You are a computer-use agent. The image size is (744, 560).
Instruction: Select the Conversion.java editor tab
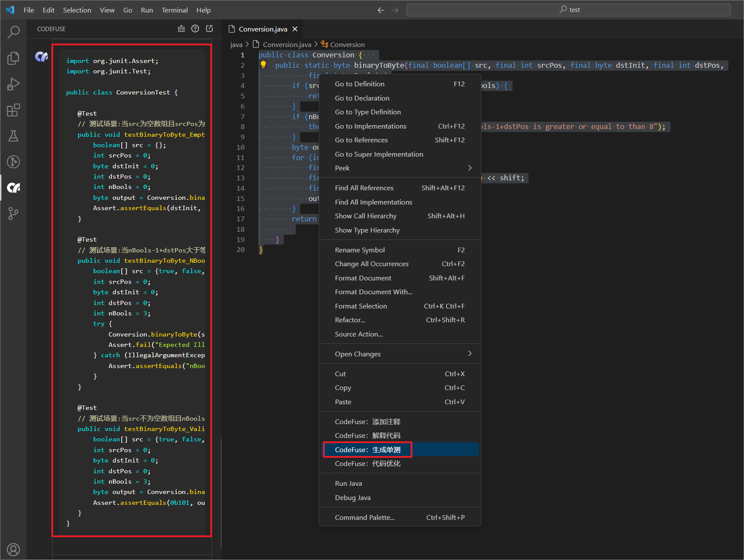pyautogui.click(x=263, y=29)
